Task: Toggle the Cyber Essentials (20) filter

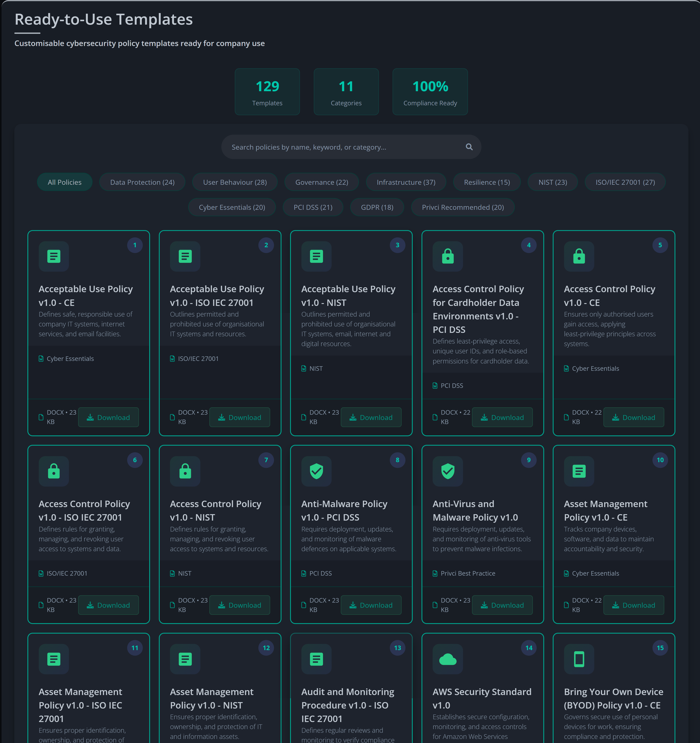Action: coord(232,207)
